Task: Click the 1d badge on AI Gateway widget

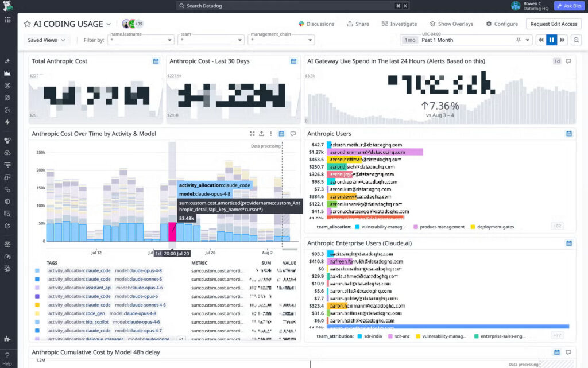Action: pyautogui.click(x=557, y=61)
